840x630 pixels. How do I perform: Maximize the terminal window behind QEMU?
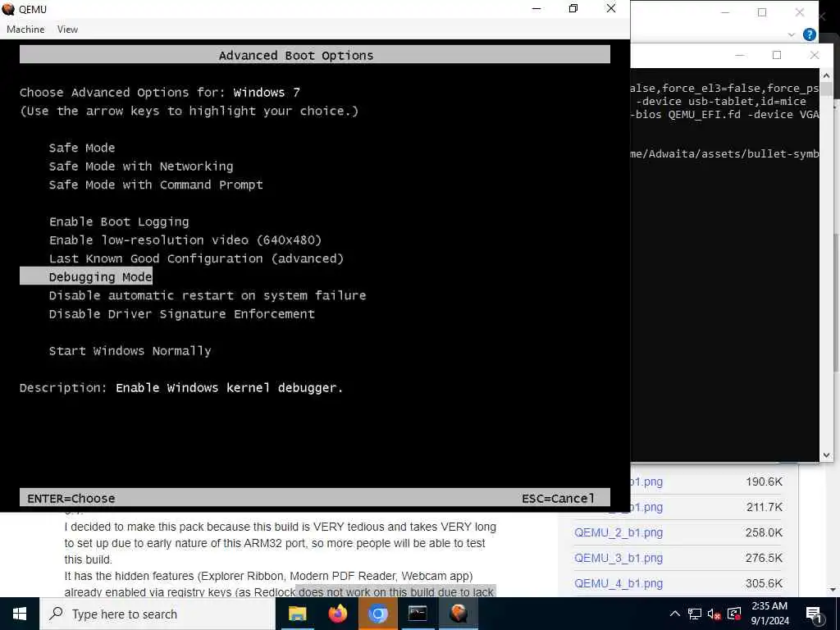tap(777, 55)
